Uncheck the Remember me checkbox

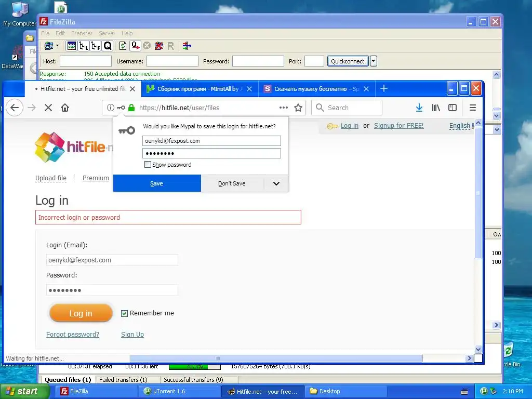click(124, 313)
